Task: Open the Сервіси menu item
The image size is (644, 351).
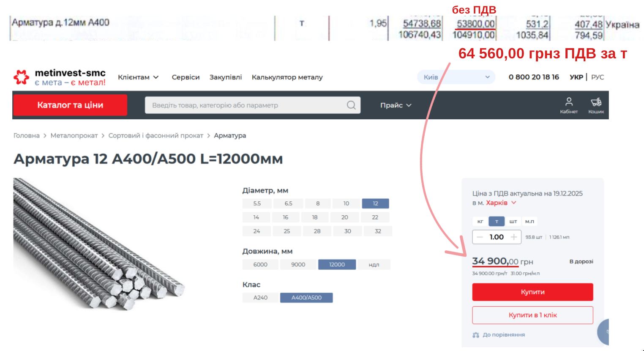Action: (x=186, y=77)
